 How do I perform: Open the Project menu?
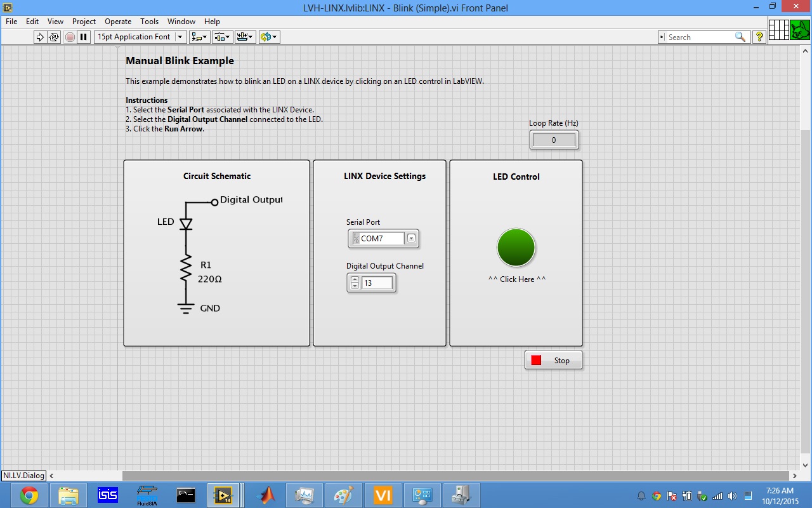pos(84,21)
